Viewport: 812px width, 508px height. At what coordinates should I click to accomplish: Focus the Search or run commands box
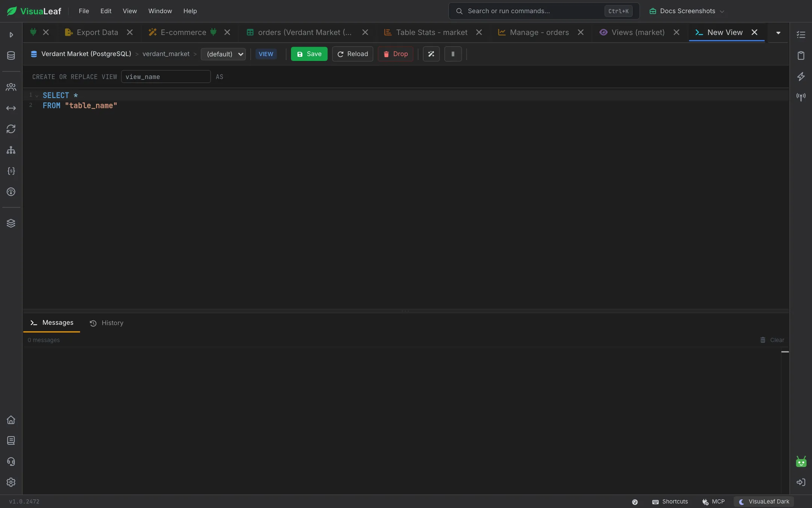(544, 11)
